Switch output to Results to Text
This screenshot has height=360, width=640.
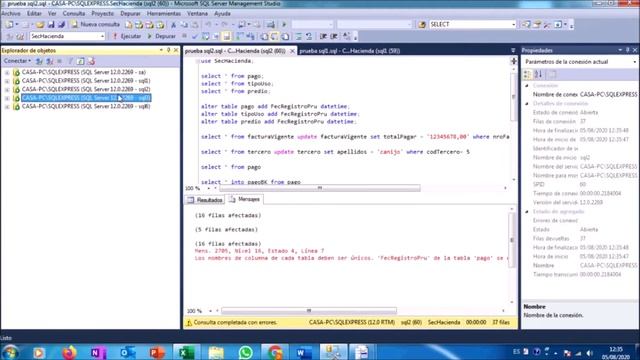[x=264, y=36]
